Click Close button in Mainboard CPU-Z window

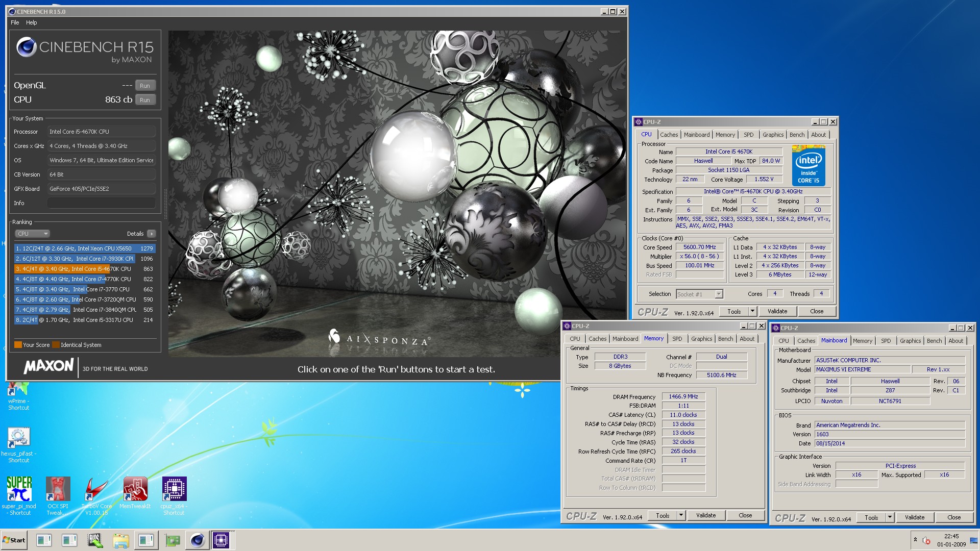pyautogui.click(x=953, y=517)
